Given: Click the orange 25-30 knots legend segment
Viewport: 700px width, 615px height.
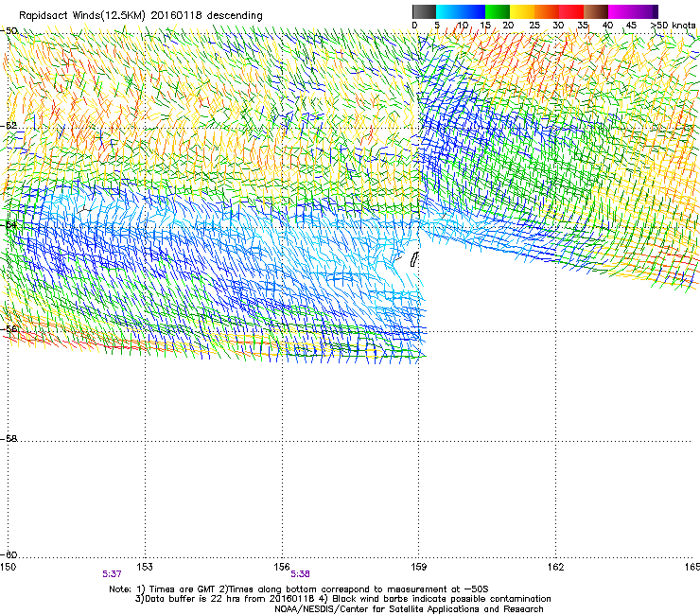Looking at the screenshot, I should click(x=547, y=11).
